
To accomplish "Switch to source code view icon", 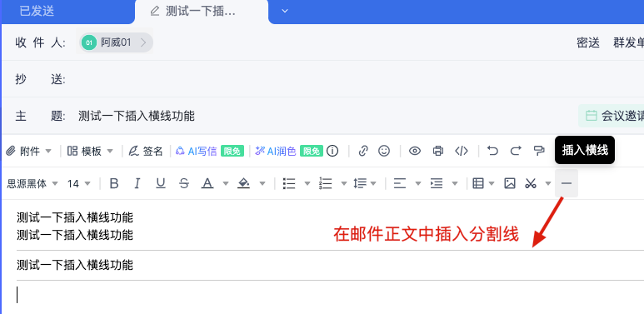I will [462, 151].
